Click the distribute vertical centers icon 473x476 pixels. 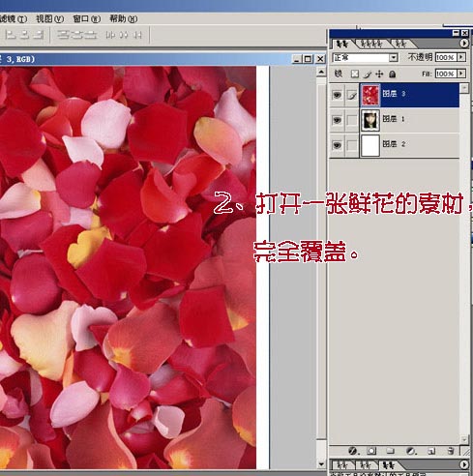77,35
